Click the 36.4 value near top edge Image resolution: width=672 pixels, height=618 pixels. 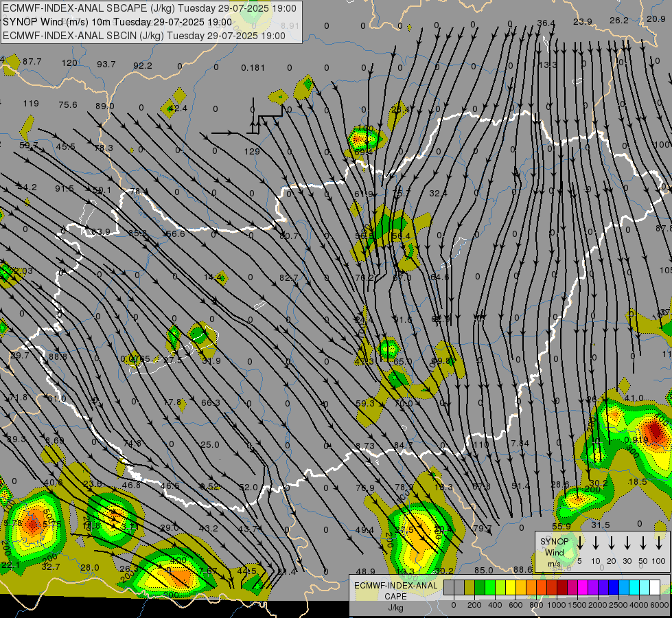tap(546, 23)
